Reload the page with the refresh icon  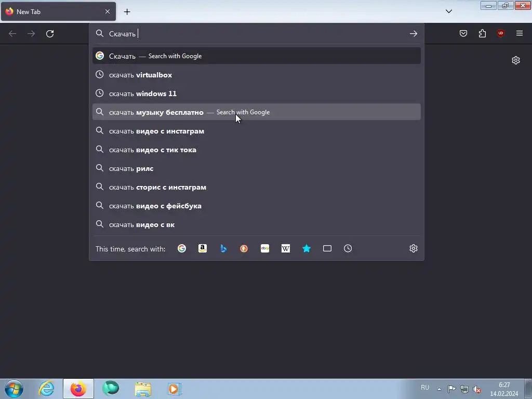[x=50, y=34]
